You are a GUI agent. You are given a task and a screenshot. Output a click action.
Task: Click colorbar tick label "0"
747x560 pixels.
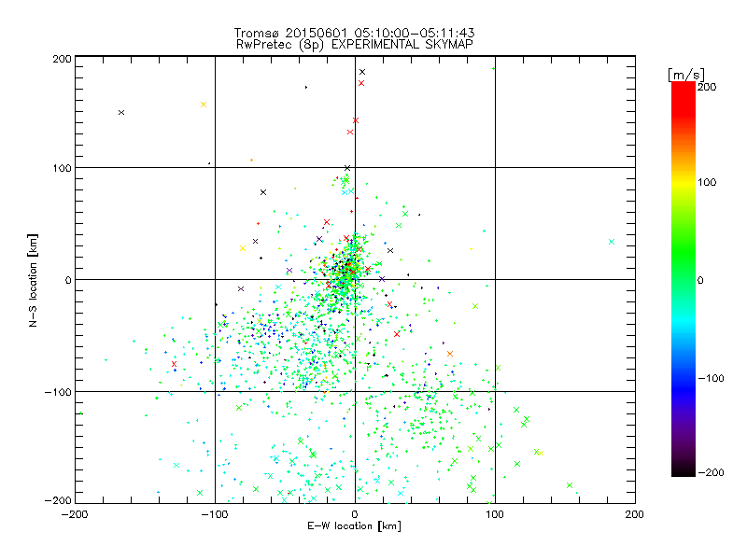pos(700,280)
